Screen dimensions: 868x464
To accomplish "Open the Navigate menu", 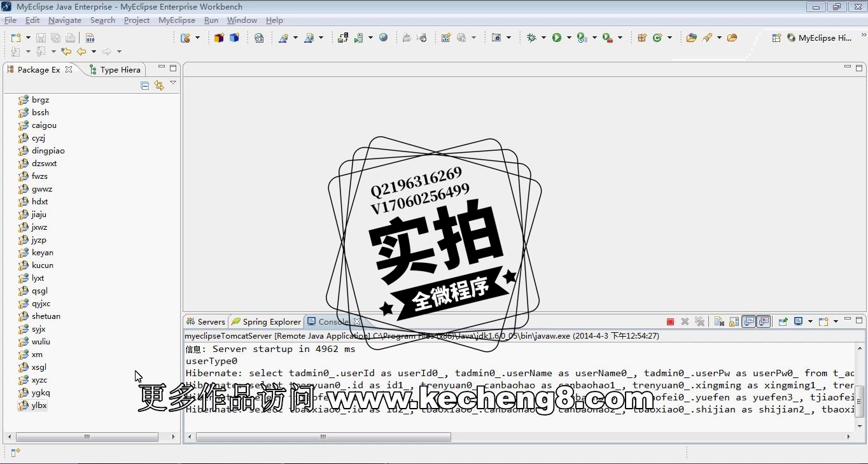I will tap(65, 20).
